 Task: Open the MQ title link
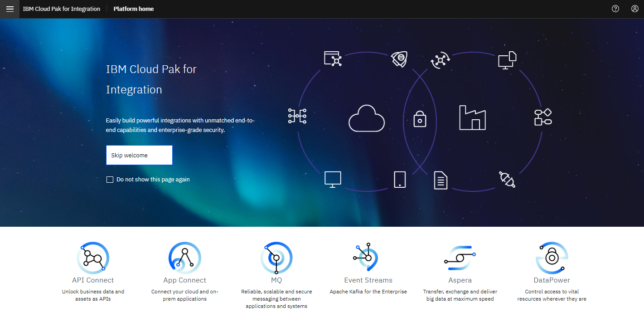(276, 280)
